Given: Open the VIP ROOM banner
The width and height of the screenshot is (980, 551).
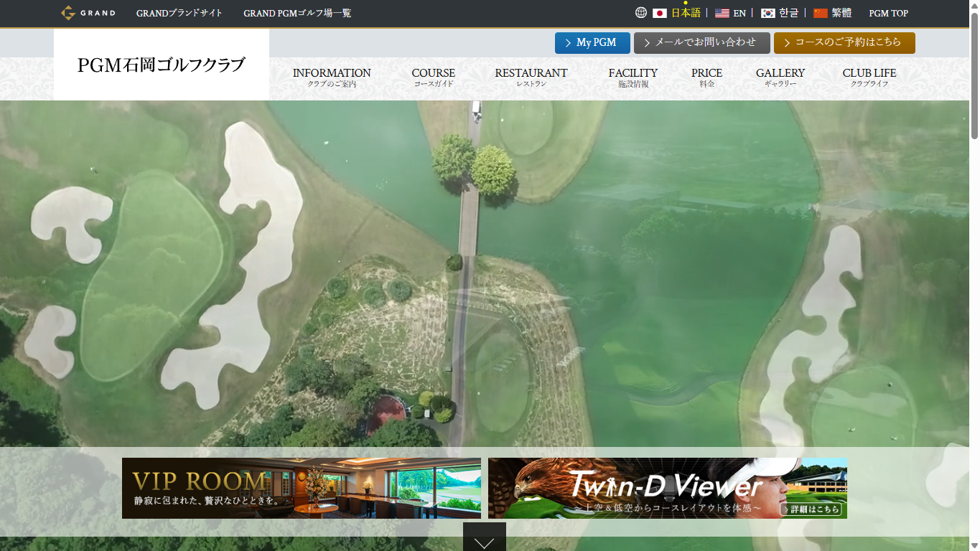Looking at the screenshot, I should coord(302,488).
